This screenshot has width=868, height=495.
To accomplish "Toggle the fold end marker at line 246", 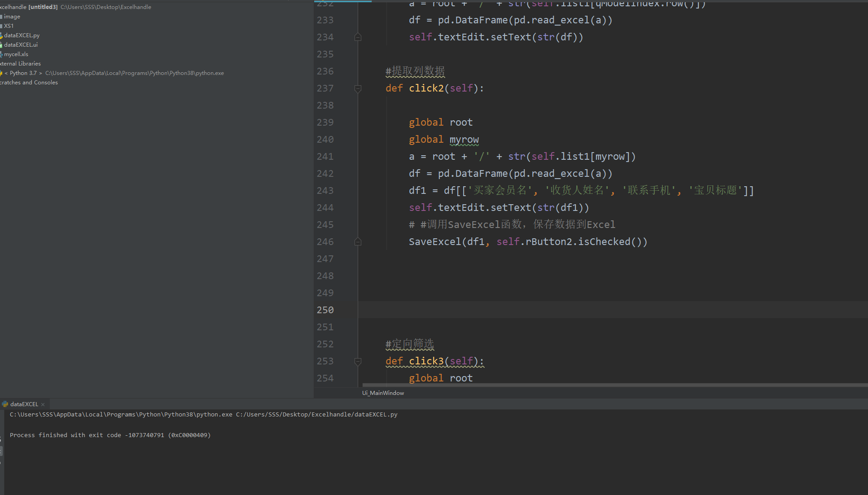I will point(358,242).
